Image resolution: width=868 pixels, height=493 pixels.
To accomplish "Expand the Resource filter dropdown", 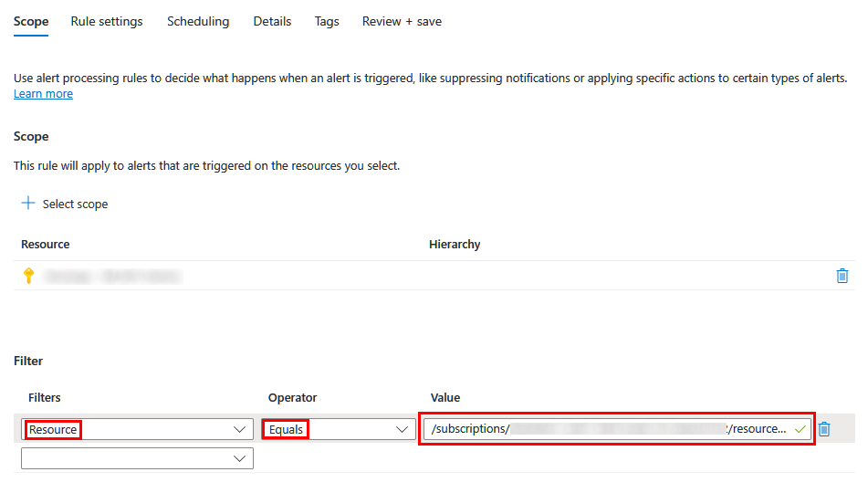I will (x=240, y=429).
